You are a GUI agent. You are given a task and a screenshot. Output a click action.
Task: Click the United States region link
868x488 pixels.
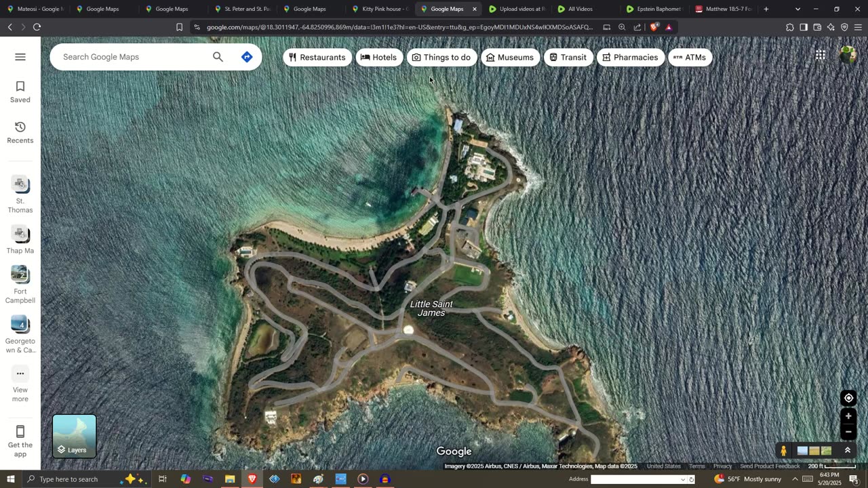tap(664, 466)
